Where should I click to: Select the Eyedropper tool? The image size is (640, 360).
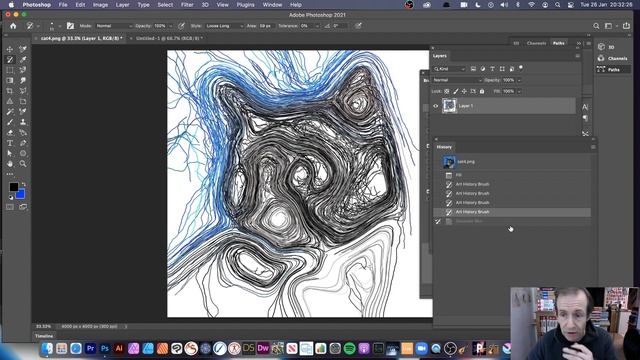[23, 60]
